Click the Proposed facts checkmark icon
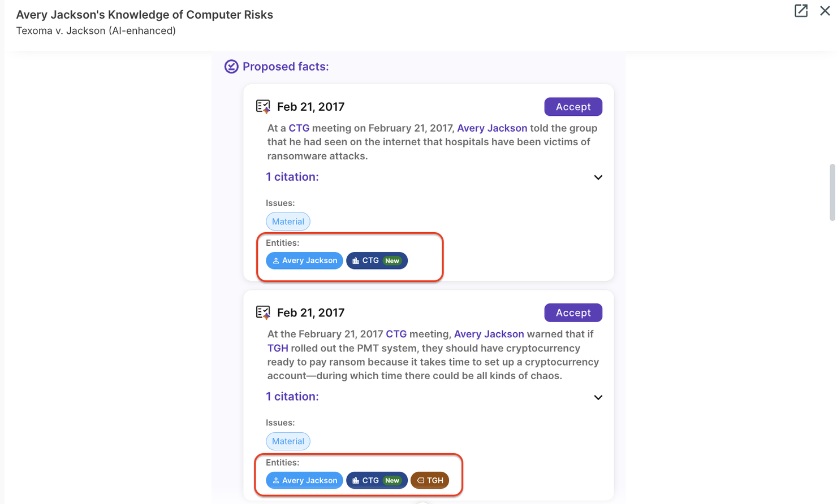The height and width of the screenshot is (504, 837). (x=231, y=67)
